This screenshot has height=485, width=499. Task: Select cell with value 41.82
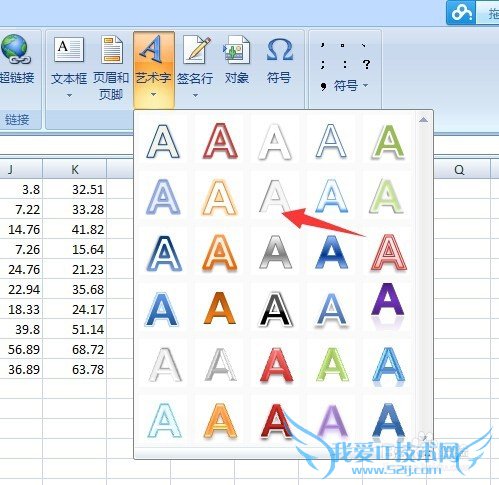75,230
